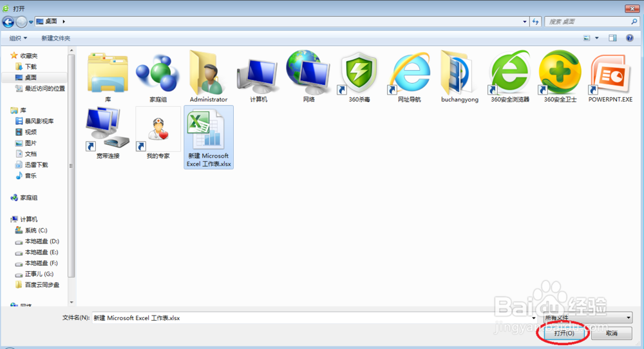The width and height of the screenshot is (644, 349).
Task: Select the 360杀毒 shortcut icon
Action: pyautogui.click(x=359, y=77)
